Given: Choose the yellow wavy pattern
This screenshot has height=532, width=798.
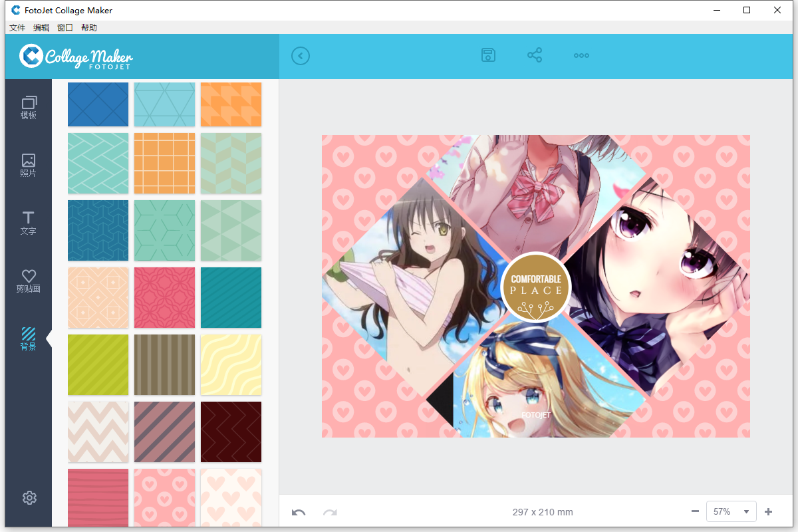Looking at the screenshot, I should click(x=231, y=365).
